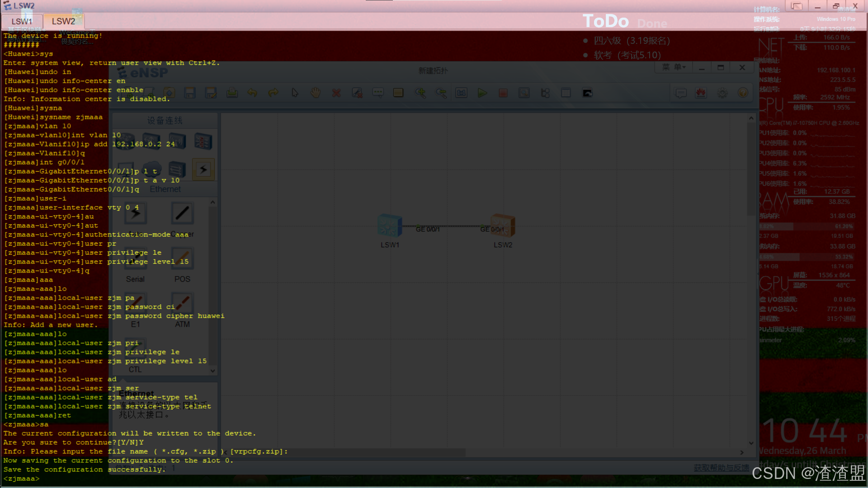
Task: Click the save topology icon in eNSP
Action: [x=190, y=93]
